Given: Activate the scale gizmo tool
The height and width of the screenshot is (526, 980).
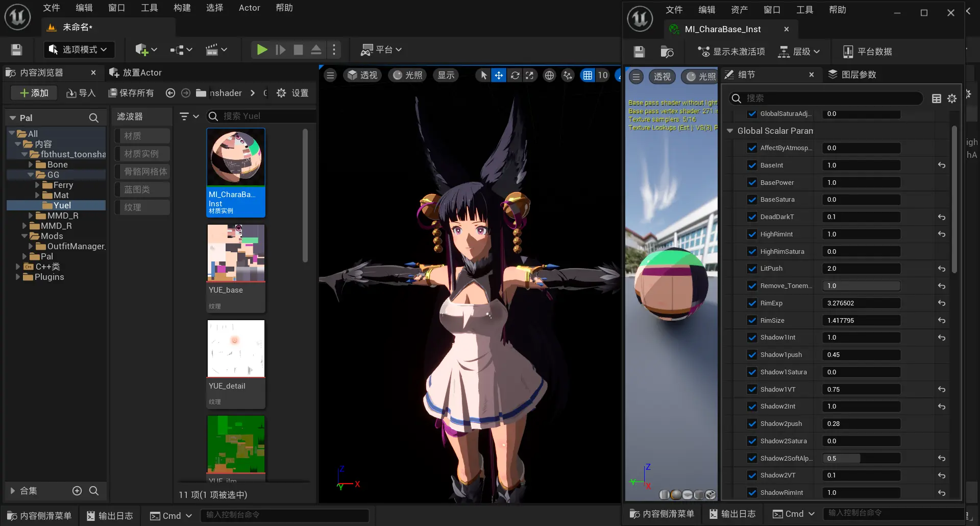Looking at the screenshot, I should pos(530,76).
